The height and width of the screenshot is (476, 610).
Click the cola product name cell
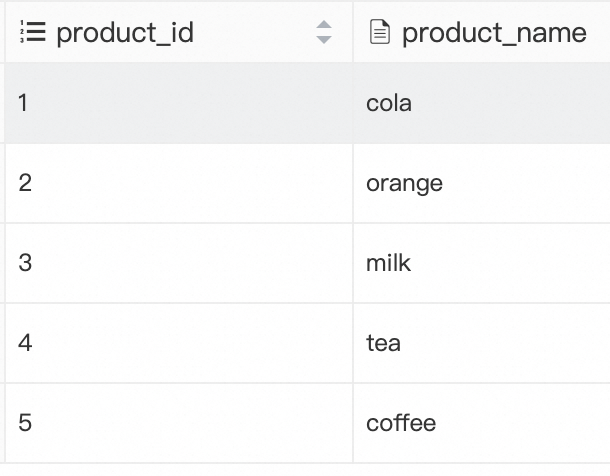coord(389,103)
